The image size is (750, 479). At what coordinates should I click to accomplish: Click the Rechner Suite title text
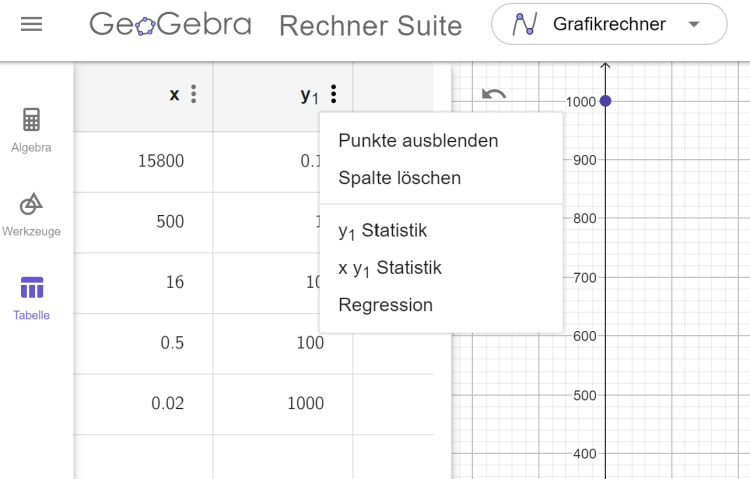click(371, 25)
